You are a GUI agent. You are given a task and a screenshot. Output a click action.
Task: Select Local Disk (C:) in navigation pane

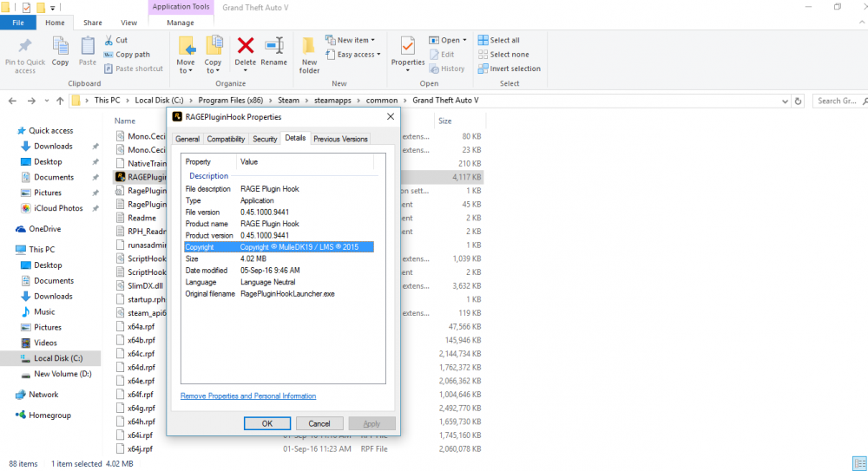click(51, 358)
